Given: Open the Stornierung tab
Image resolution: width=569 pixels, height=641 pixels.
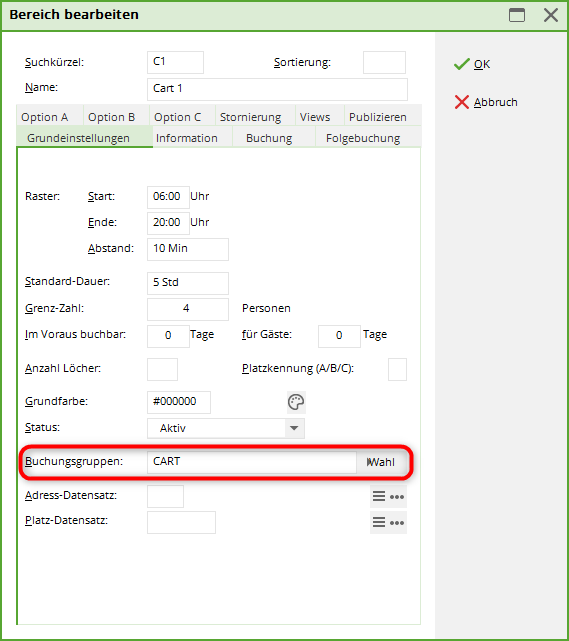Looking at the screenshot, I should pos(251,117).
